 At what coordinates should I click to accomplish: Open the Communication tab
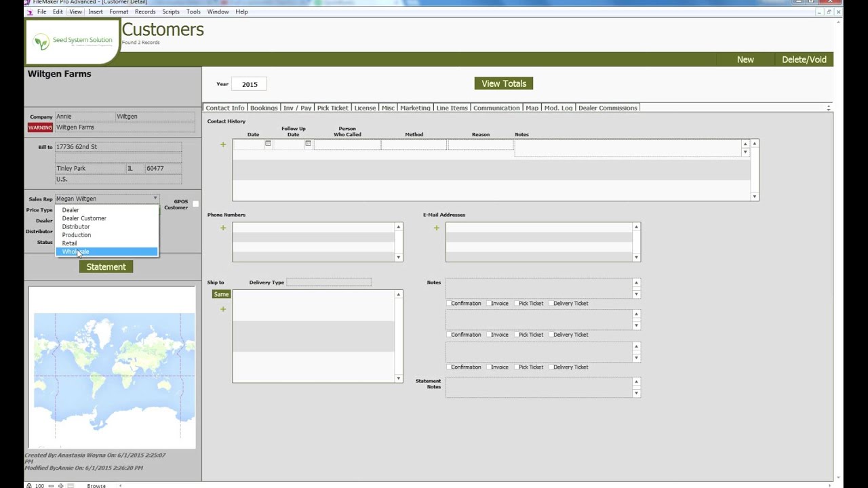coord(496,108)
